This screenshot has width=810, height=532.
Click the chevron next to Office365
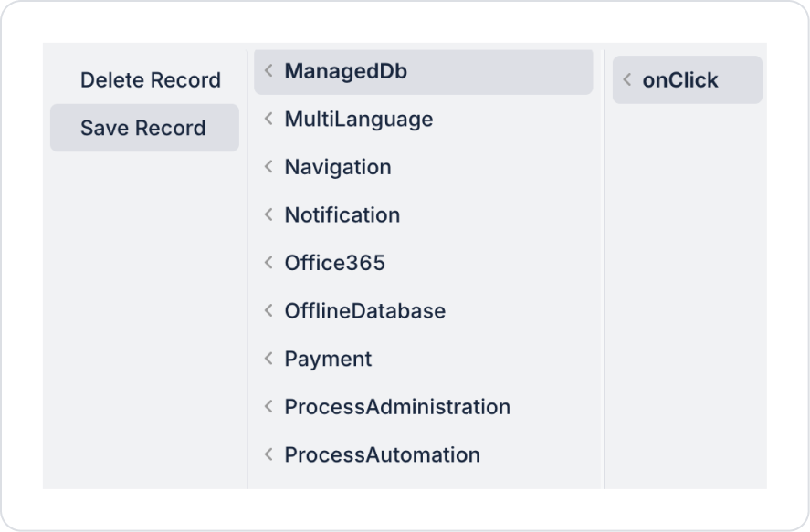pyautogui.click(x=268, y=263)
